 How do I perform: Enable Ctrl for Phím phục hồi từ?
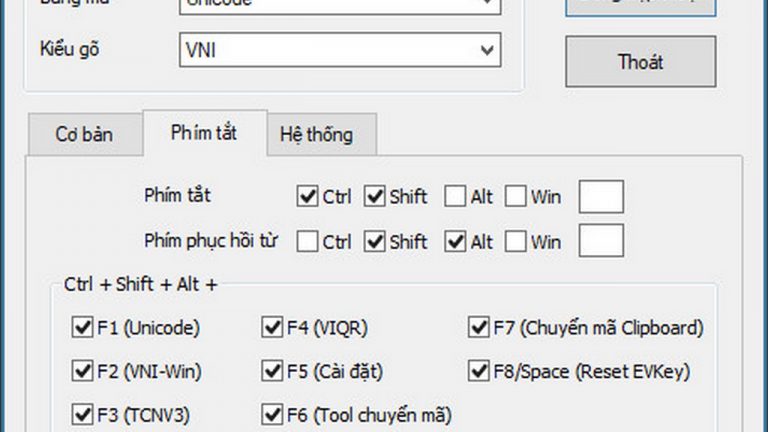pyautogui.click(x=307, y=241)
